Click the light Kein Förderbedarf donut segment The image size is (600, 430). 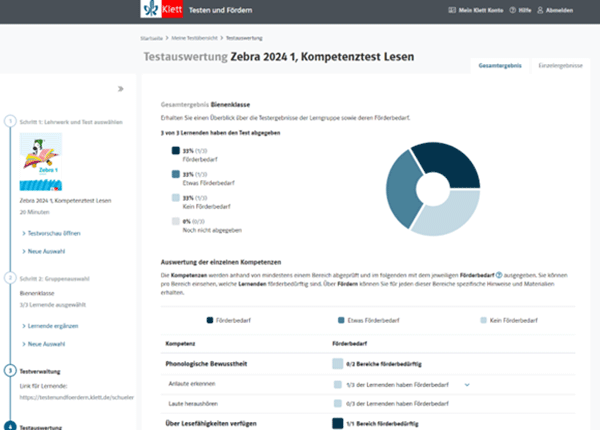point(452,215)
